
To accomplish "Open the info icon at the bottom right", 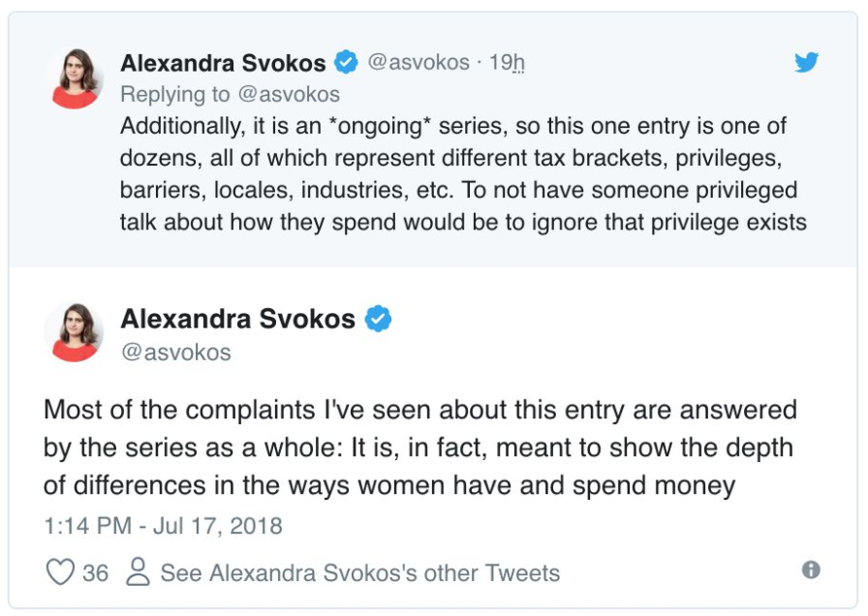I will pos(811,570).
